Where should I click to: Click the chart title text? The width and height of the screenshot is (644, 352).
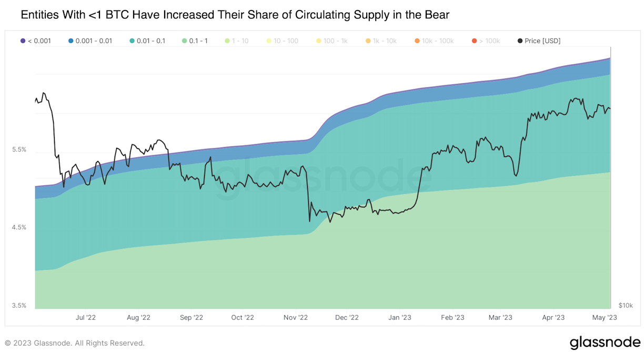pyautogui.click(x=235, y=15)
